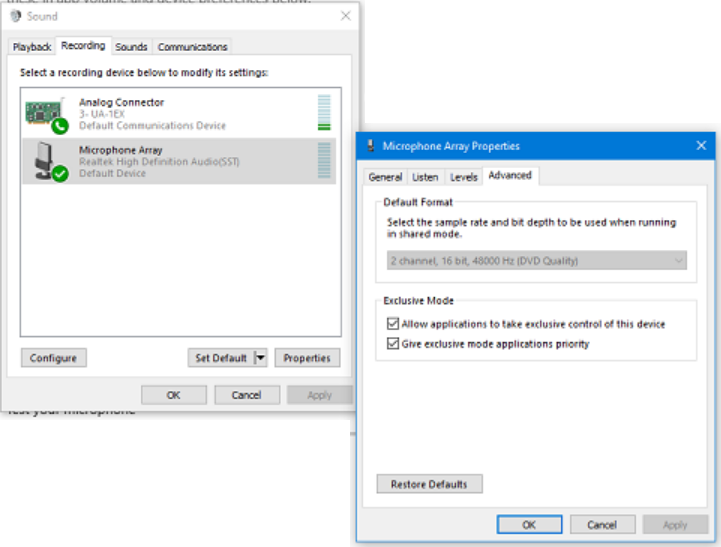Close the Sound dialog window
Viewport: 721px width, 547px height.
coord(346,16)
